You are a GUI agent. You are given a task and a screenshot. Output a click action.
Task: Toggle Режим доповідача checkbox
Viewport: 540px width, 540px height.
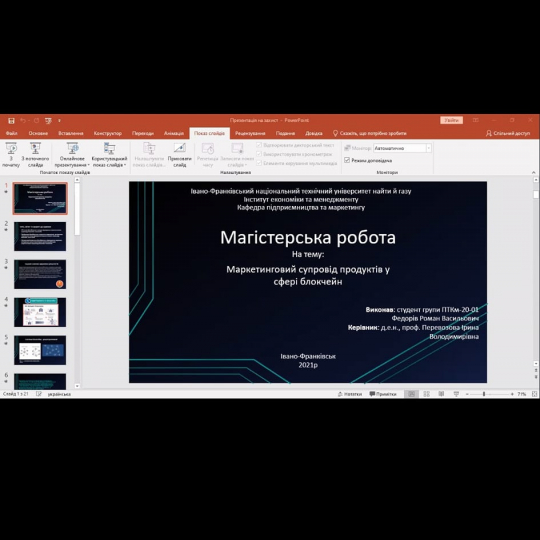click(x=347, y=160)
